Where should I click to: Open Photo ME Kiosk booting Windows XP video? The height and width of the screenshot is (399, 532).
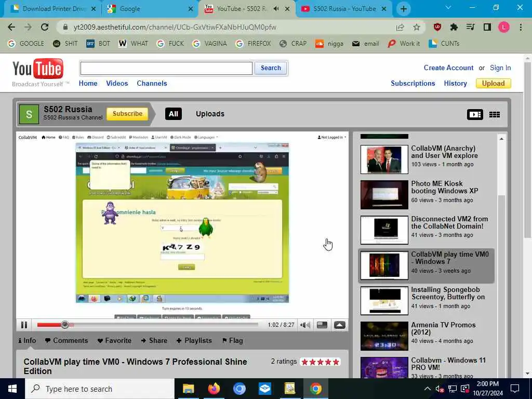pyautogui.click(x=427, y=195)
